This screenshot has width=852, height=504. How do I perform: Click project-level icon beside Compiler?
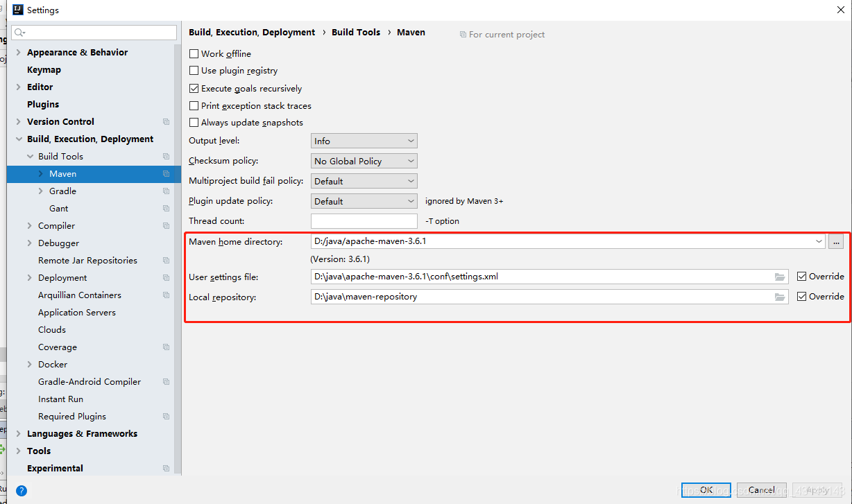(x=166, y=226)
